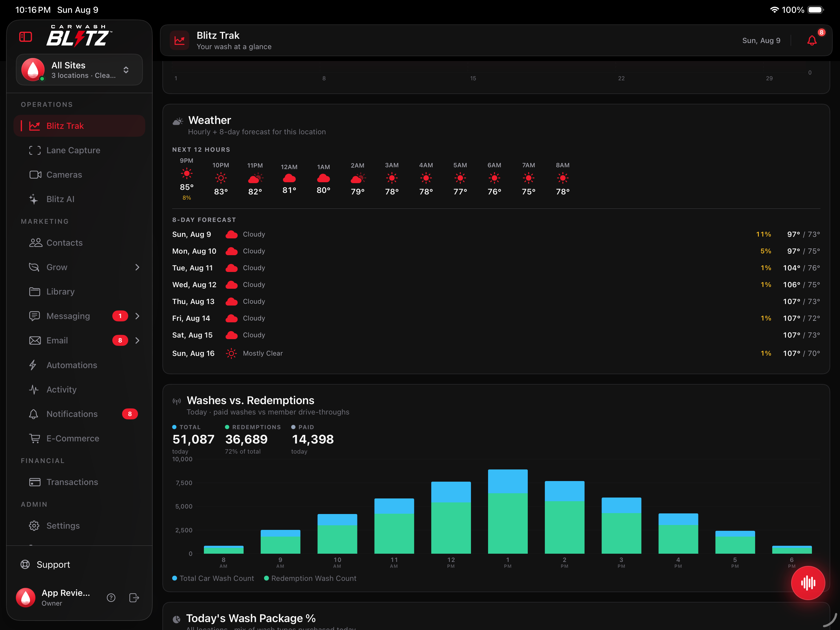
Task: Open the Transactions page
Action: click(79, 482)
